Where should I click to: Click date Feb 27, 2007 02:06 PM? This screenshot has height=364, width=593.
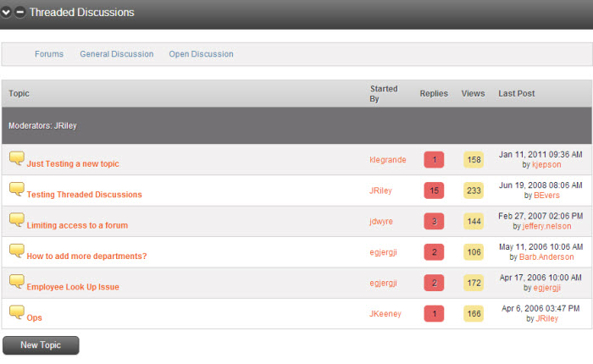click(540, 216)
